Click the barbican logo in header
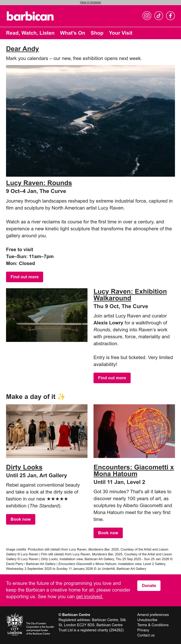Image resolution: width=181 pixels, height=644 pixels. click(30, 16)
